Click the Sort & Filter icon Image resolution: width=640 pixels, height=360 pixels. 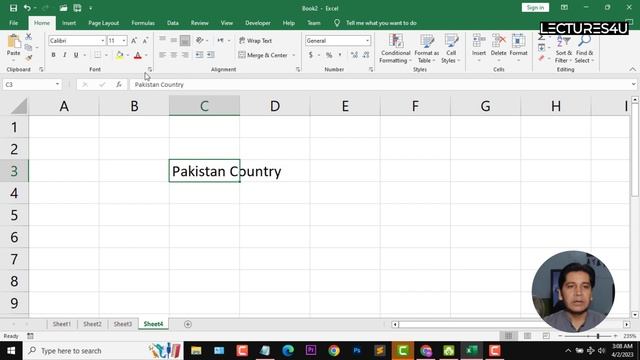tap(564, 41)
